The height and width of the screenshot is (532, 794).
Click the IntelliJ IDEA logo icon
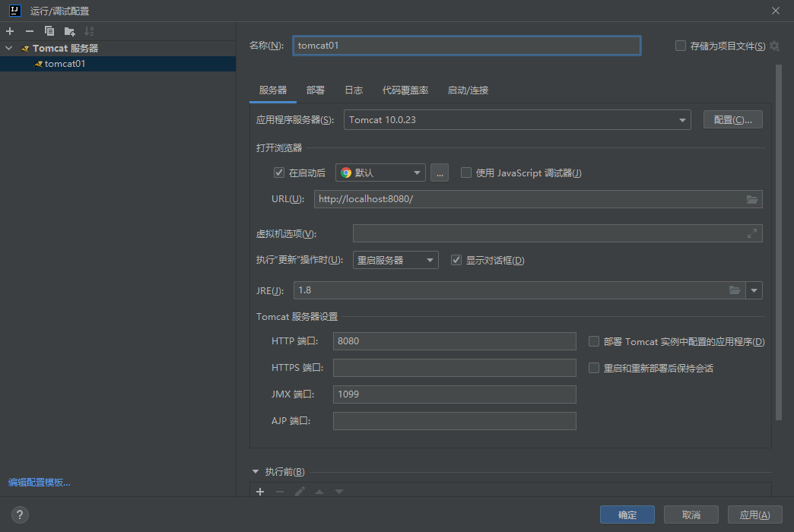(15, 10)
